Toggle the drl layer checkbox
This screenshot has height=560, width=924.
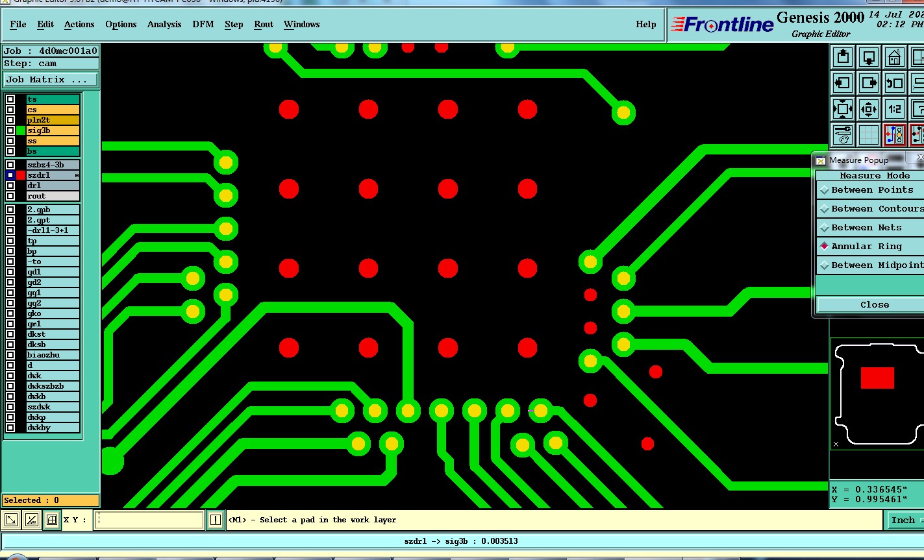click(x=10, y=186)
